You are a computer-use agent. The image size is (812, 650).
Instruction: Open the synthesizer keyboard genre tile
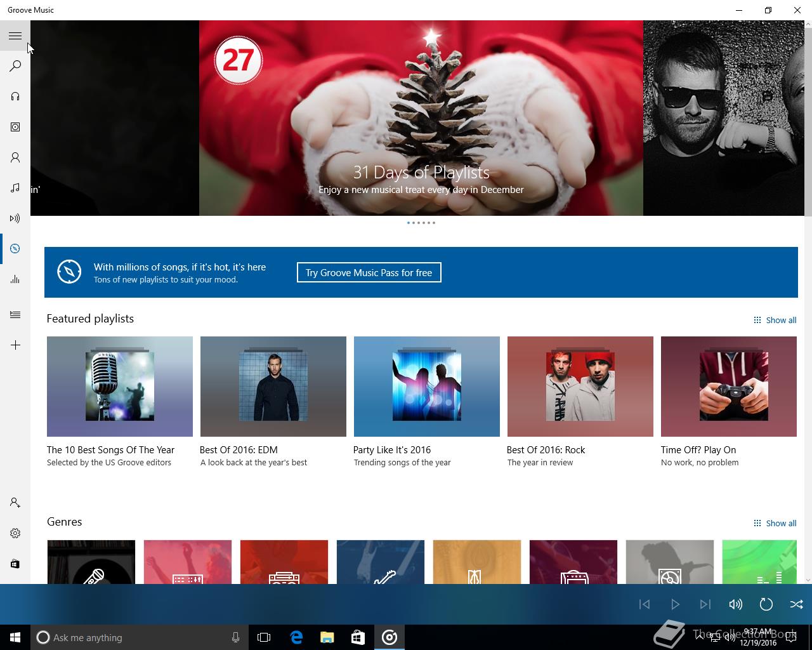pyautogui.click(x=188, y=562)
